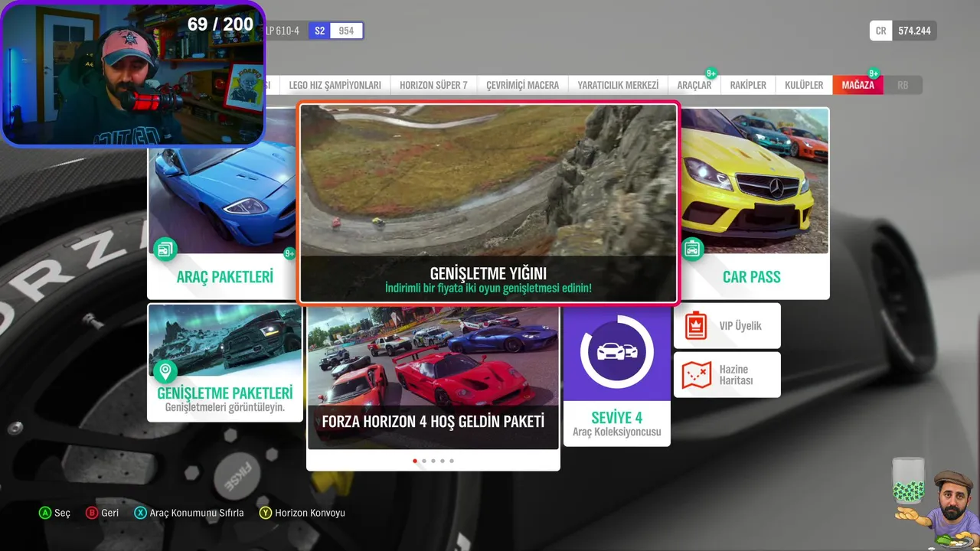Viewport: 980px width, 551px height.
Task: Select the third carousel page dot
Action: point(433,461)
